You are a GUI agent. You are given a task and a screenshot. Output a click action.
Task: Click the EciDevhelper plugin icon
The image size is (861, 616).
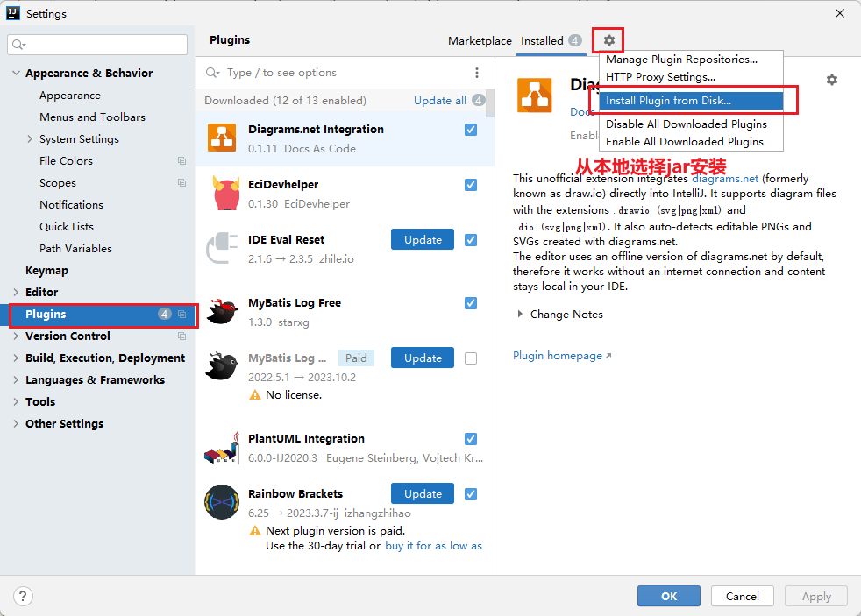point(226,193)
